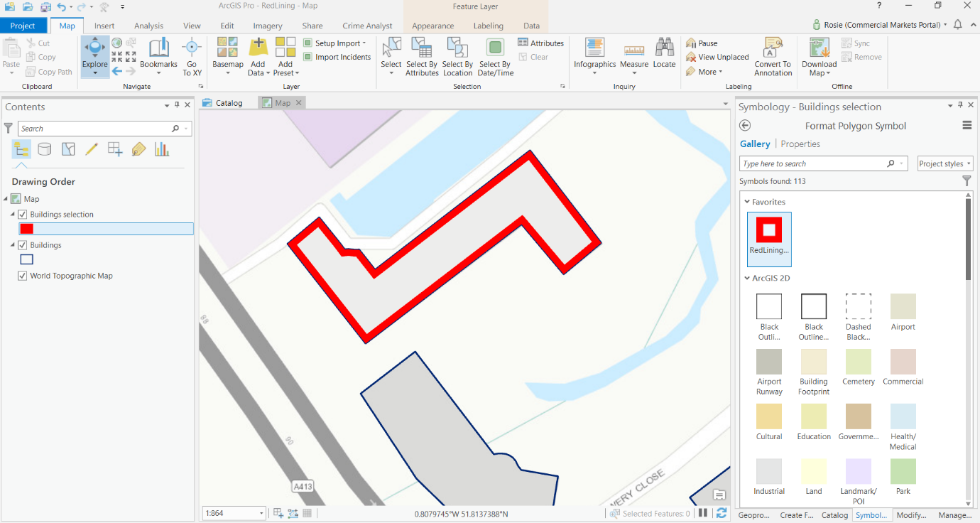The image size is (980, 523).
Task: Switch to List By Data Source view
Action: point(44,149)
